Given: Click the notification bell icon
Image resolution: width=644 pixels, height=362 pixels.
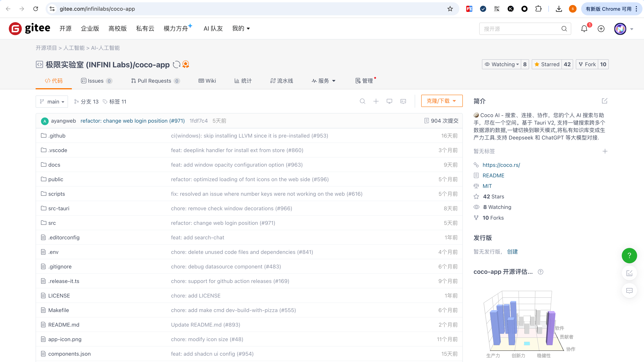Looking at the screenshot, I should click(584, 29).
